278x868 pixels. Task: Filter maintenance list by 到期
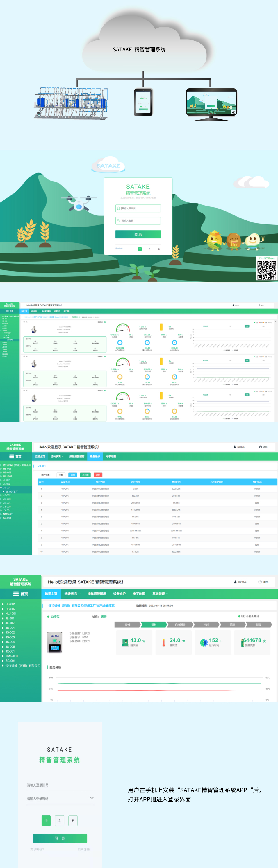pos(72,475)
